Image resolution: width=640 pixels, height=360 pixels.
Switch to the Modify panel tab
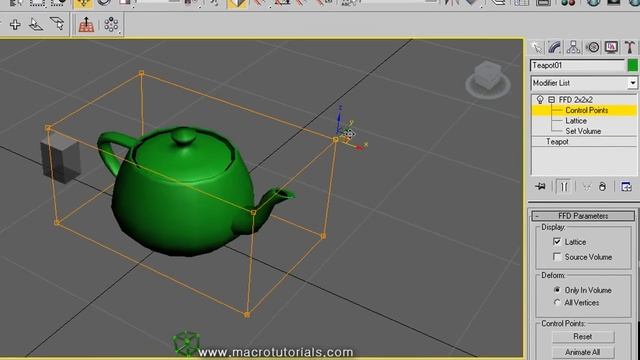555,48
